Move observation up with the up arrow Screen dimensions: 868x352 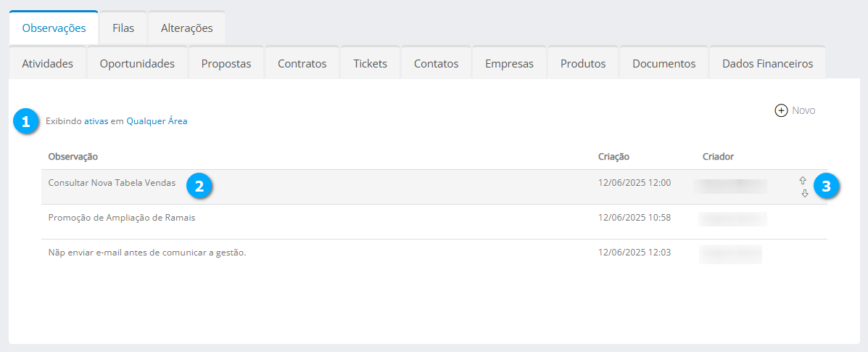click(x=803, y=180)
